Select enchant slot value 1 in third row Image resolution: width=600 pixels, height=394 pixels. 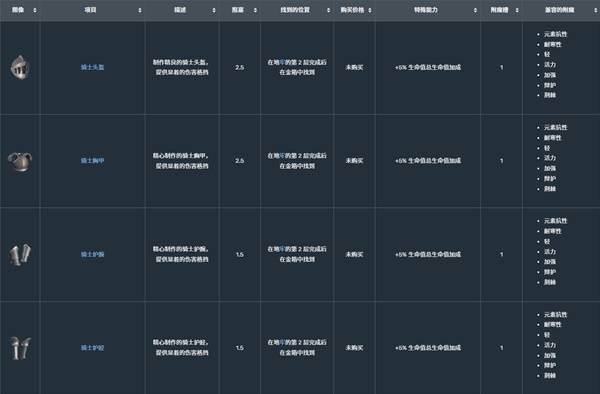(x=501, y=254)
